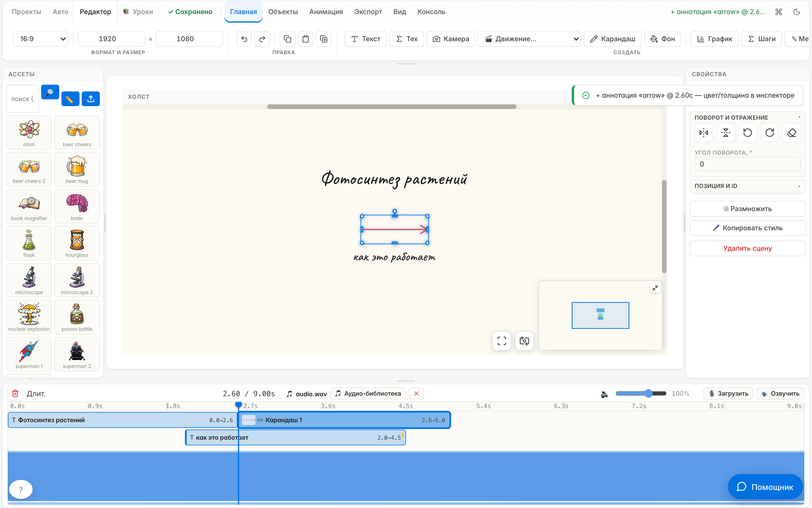
Task: Click the redo arrow icon
Action: click(x=262, y=39)
